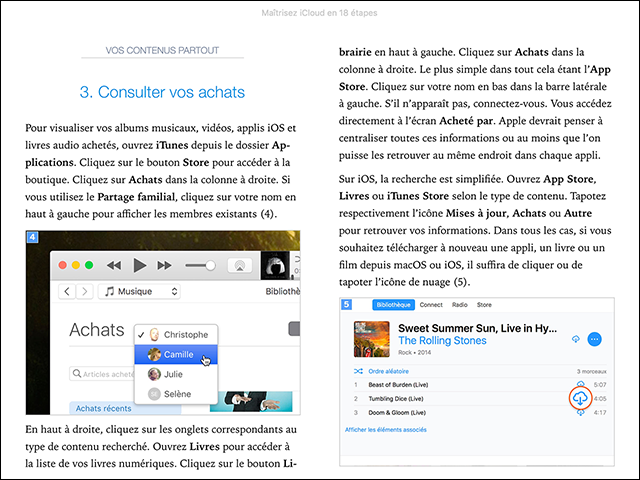Select track Tumbling Dice (Live)

(x=396, y=399)
